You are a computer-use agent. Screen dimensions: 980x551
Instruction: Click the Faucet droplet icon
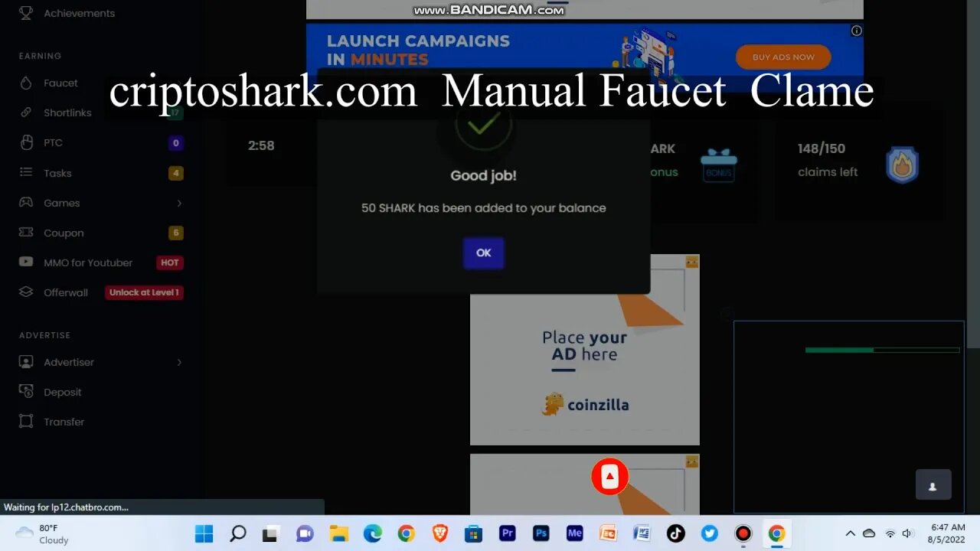[x=26, y=83]
